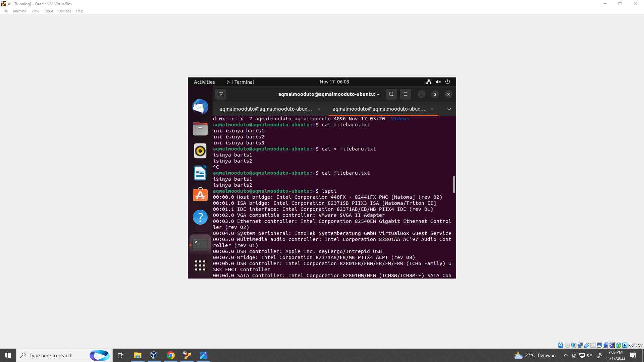Open VirtualBox from the Windows taskbar
644x362 pixels.
pyautogui.click(x=154, y=355)
